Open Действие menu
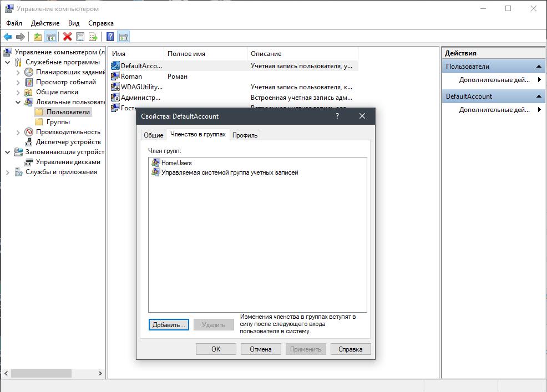547x392 pixels. click(x=45, y=23)
